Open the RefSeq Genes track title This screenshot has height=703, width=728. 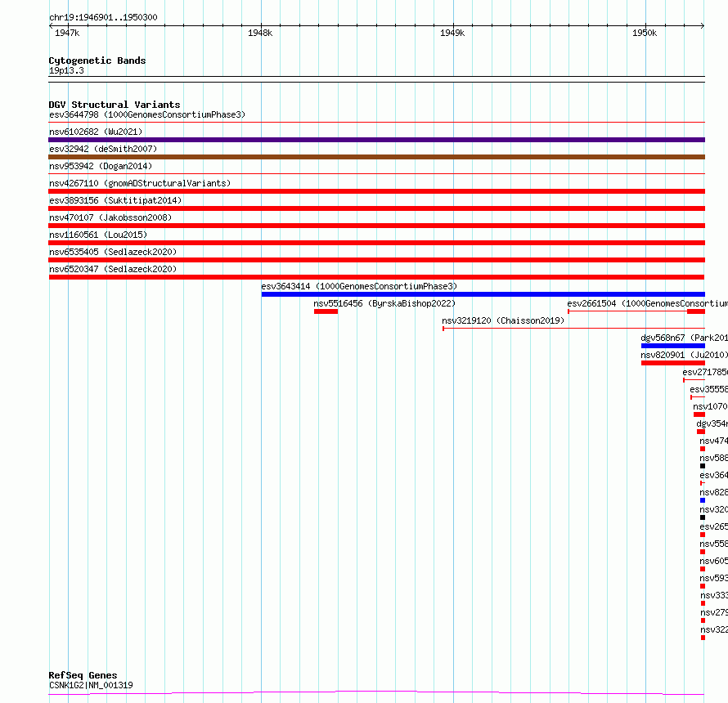(x=83, y=675)
